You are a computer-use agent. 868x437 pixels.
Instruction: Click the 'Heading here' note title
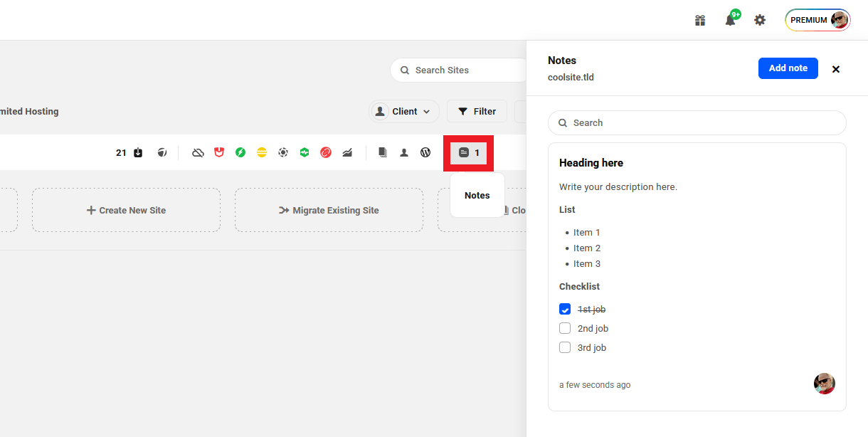[x=591, y=163]
